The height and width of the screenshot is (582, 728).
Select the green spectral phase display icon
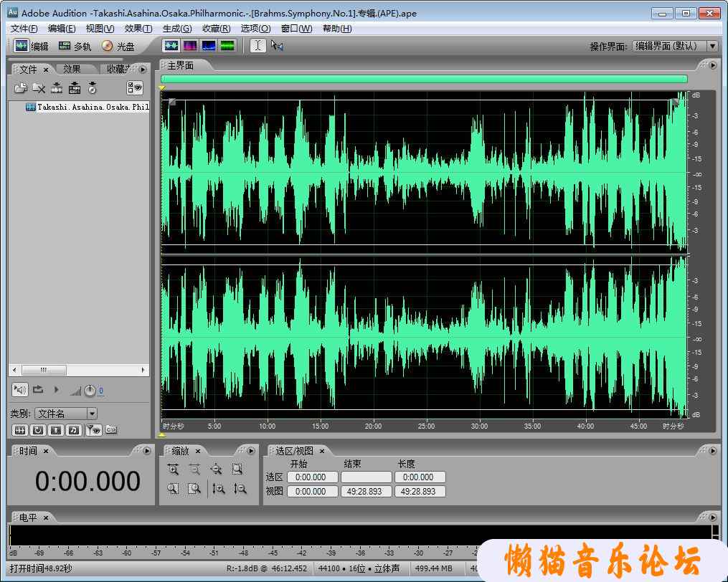(x=227, y=45)
